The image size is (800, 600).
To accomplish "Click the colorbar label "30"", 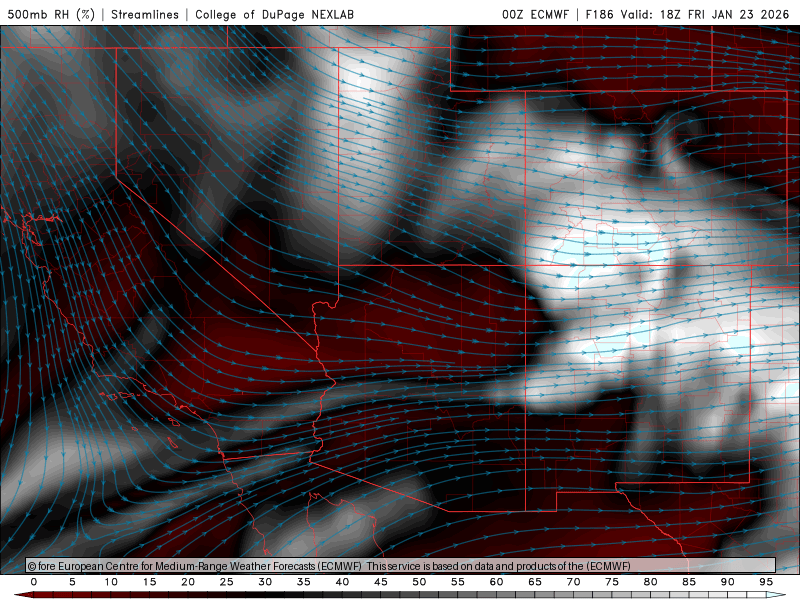I will click(265, 582).
